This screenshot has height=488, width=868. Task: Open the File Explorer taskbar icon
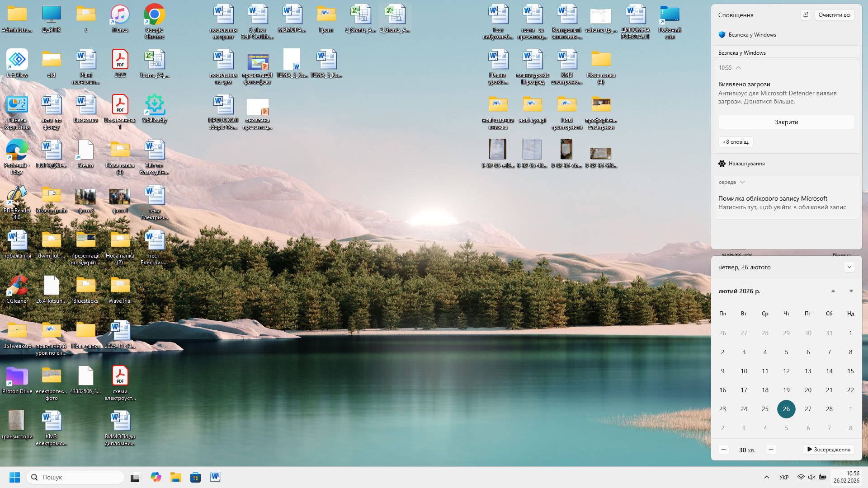click(175, 477)
